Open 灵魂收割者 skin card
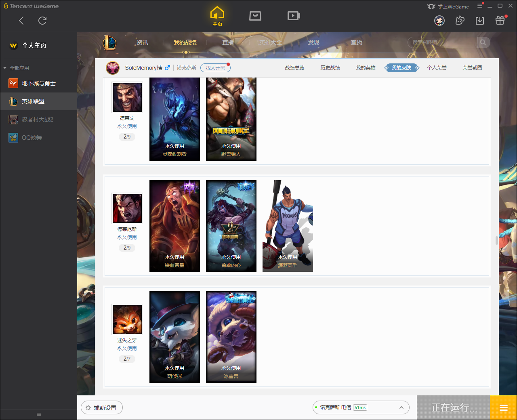 pyautogui.click(x=174, y=119)
